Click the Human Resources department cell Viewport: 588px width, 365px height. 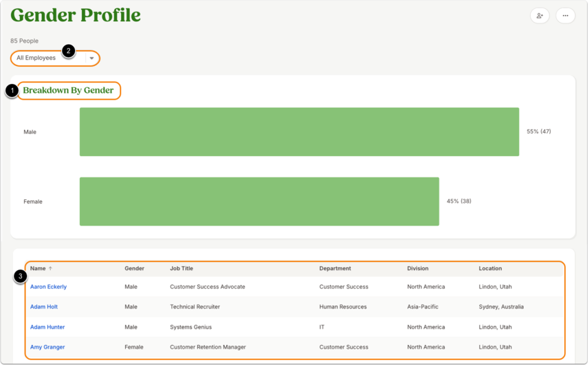(343, 307)
